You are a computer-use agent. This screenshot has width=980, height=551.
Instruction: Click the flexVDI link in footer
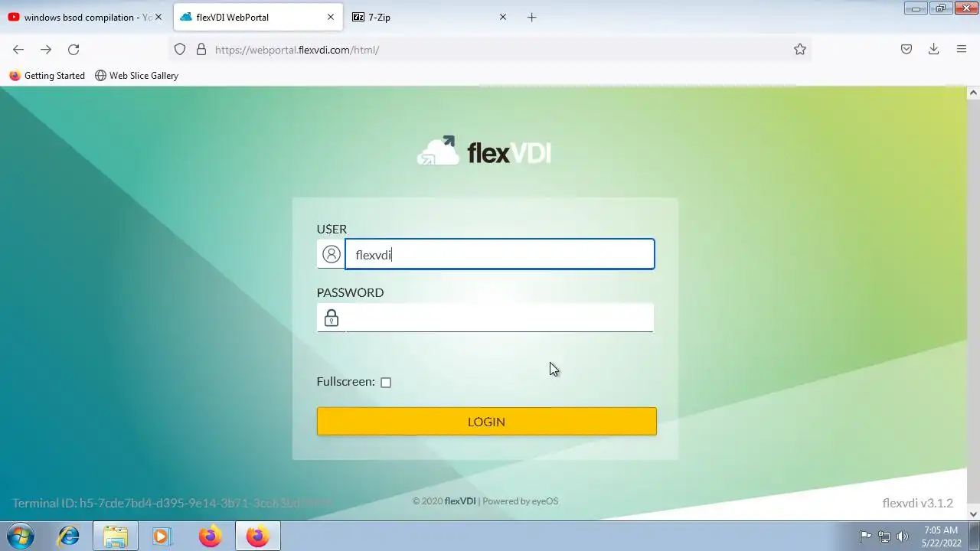click(460, 501)
